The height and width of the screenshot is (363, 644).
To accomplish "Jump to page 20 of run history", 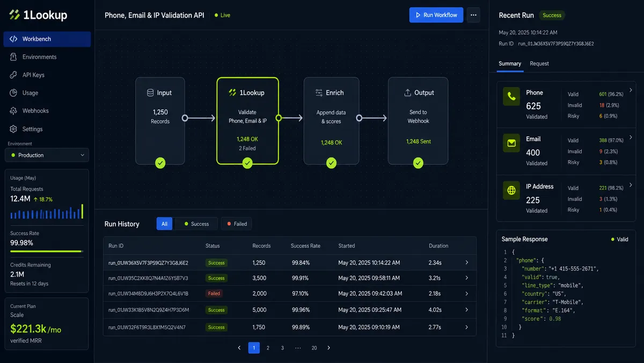I will point(314,348).
